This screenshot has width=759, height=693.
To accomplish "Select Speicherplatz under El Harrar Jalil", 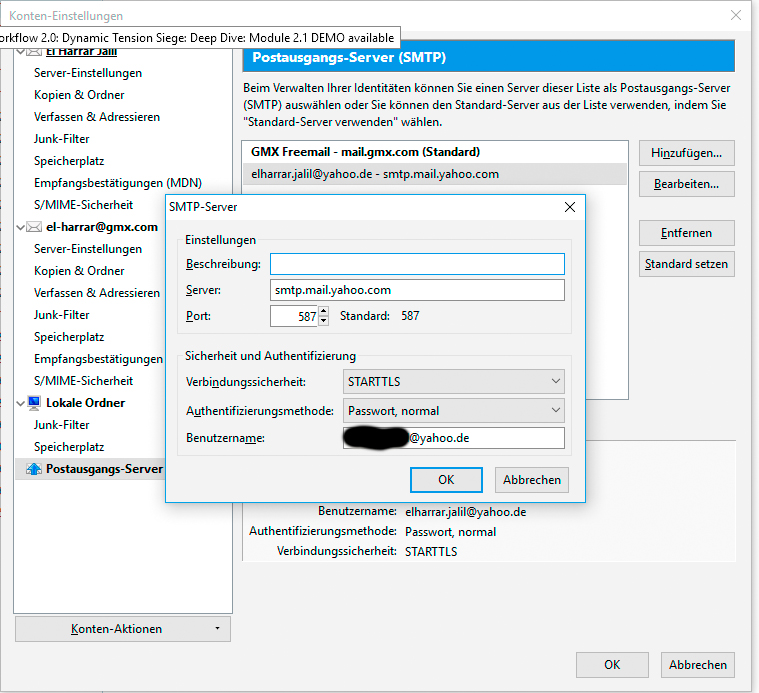I will (69, 161).
